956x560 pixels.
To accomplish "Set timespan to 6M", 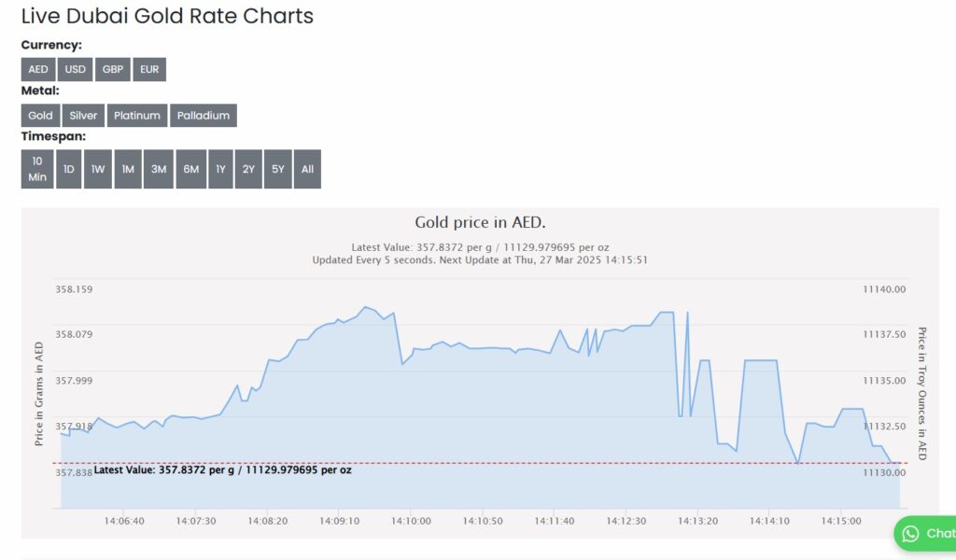I will click(x=190, y=169).
